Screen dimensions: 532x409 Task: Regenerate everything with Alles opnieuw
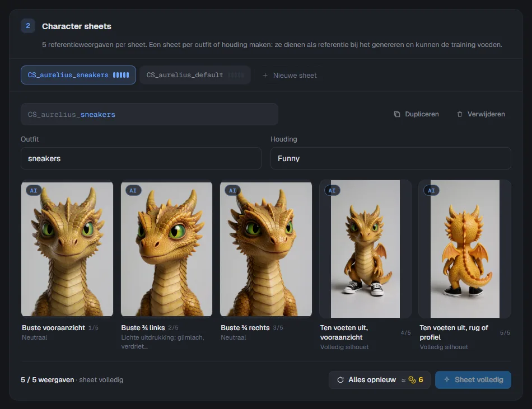coord(380,380)
